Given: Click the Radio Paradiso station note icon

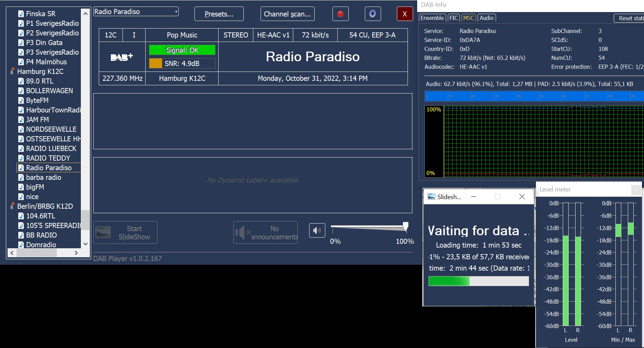Looking at the screenshot, I should 21,168.
